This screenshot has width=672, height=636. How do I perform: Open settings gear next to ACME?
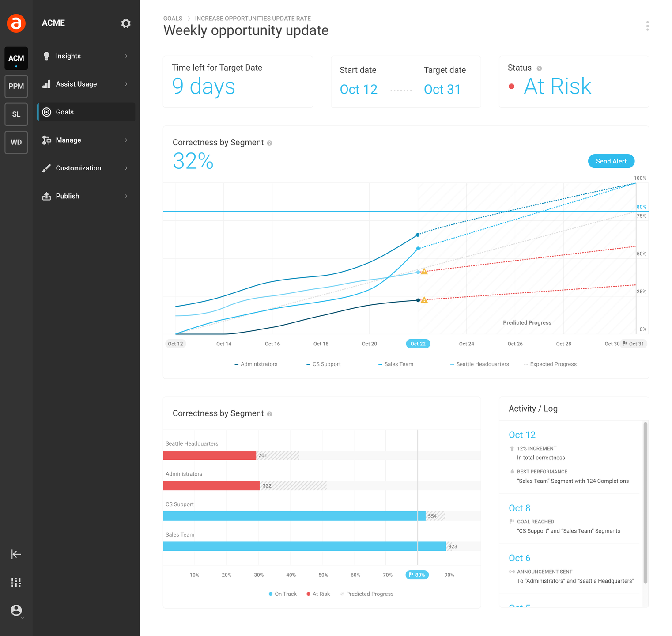126,23
